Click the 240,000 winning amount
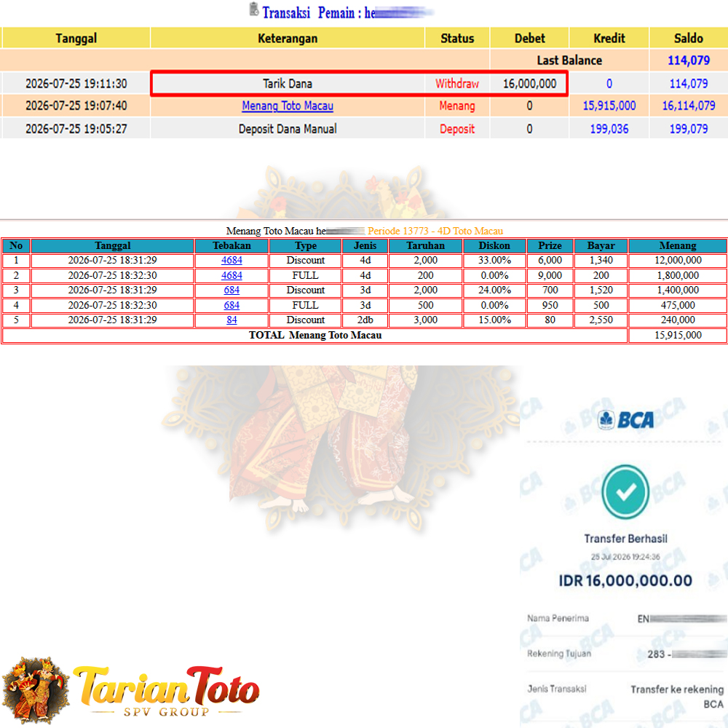The image size is (728, 728). (x=678, y=320)
